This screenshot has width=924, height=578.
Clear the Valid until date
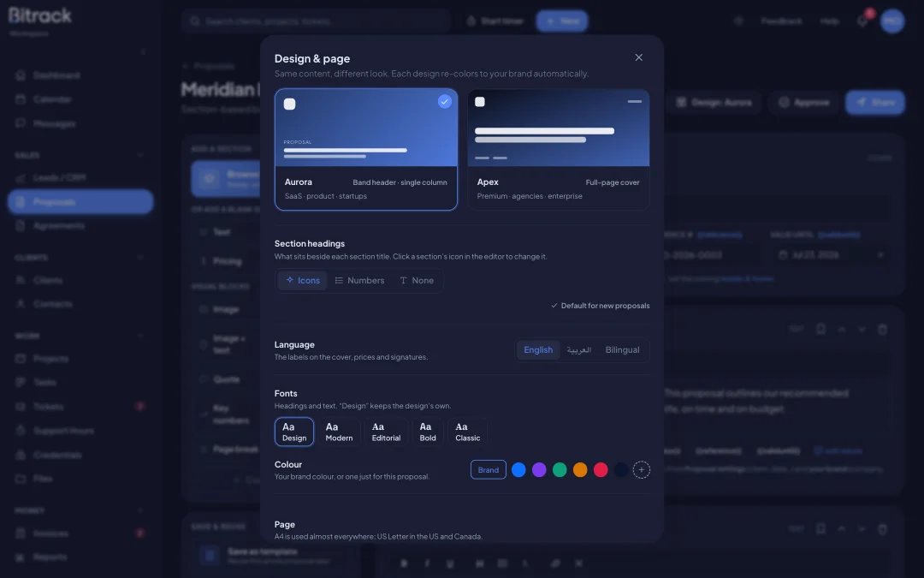point(880,255)
